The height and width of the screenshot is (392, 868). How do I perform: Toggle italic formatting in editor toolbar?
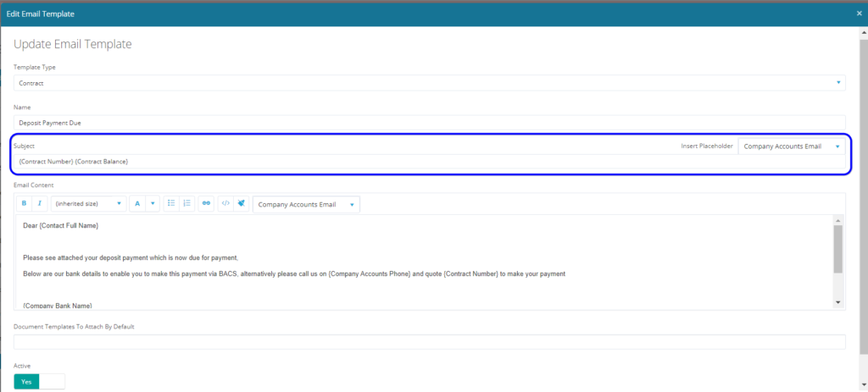pyautogui.click(x=39, y=203)
